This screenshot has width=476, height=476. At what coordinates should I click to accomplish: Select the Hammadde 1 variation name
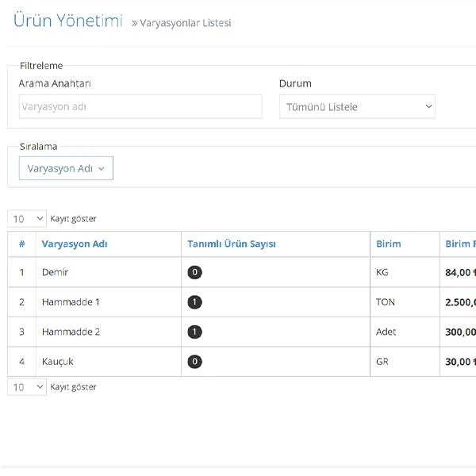71,301
